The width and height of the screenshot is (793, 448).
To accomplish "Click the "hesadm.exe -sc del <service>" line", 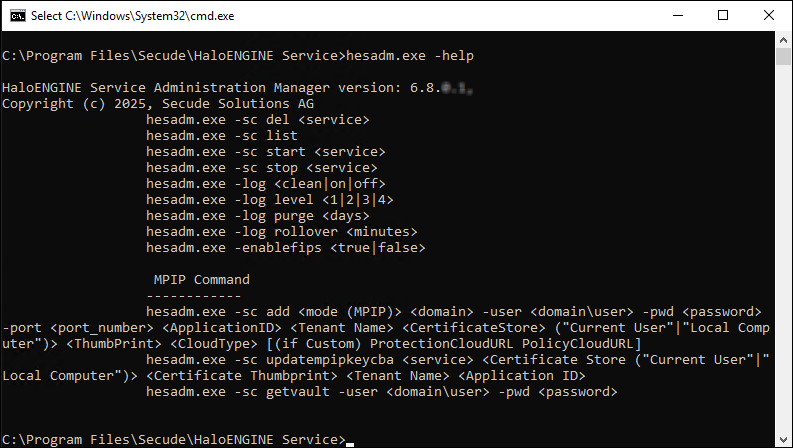I will point(257,120).
